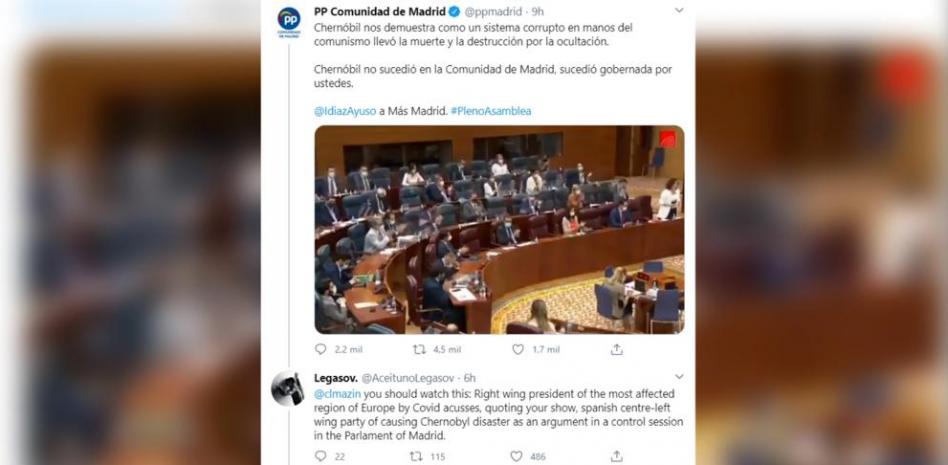The height and width of the screenshot is (465, 948).
Task: Play the assembly video thumbnail
Action: point(499,230)
